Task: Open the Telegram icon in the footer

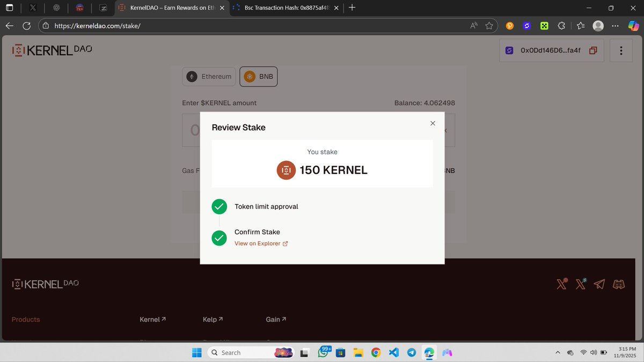Action: pos(599,284)
